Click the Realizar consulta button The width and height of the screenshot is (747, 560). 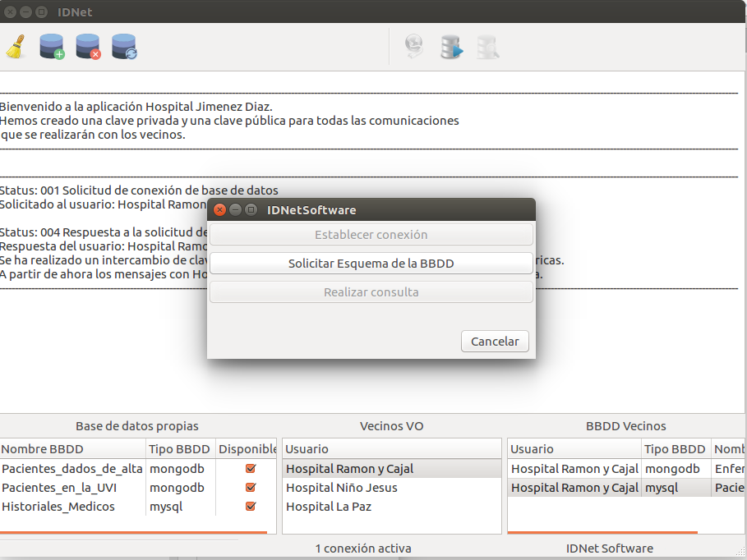[x=371, y=291]
